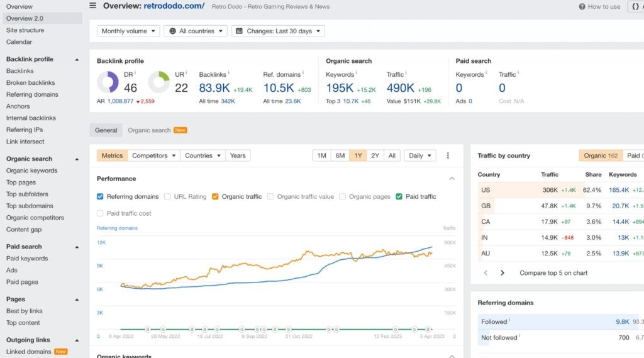644x358 pixels.
Task: Uncheck the Referring domains checkbox
Action: point(100,196)
